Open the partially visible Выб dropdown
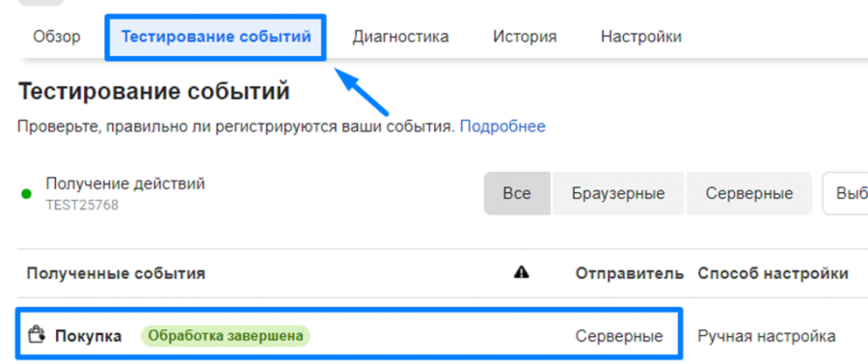The width and height of the screenshot is (868, 364). (845, 193)
